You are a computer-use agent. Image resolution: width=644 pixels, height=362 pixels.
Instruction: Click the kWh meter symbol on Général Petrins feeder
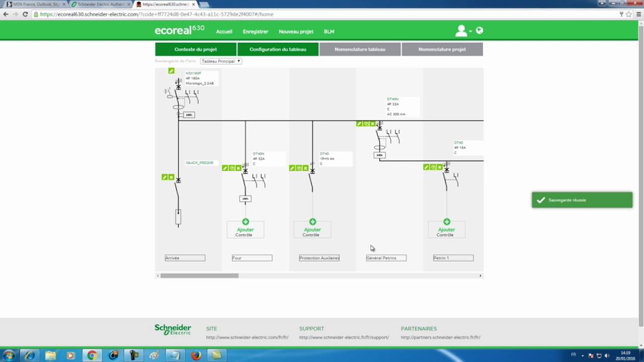click(x=379, y=155)
